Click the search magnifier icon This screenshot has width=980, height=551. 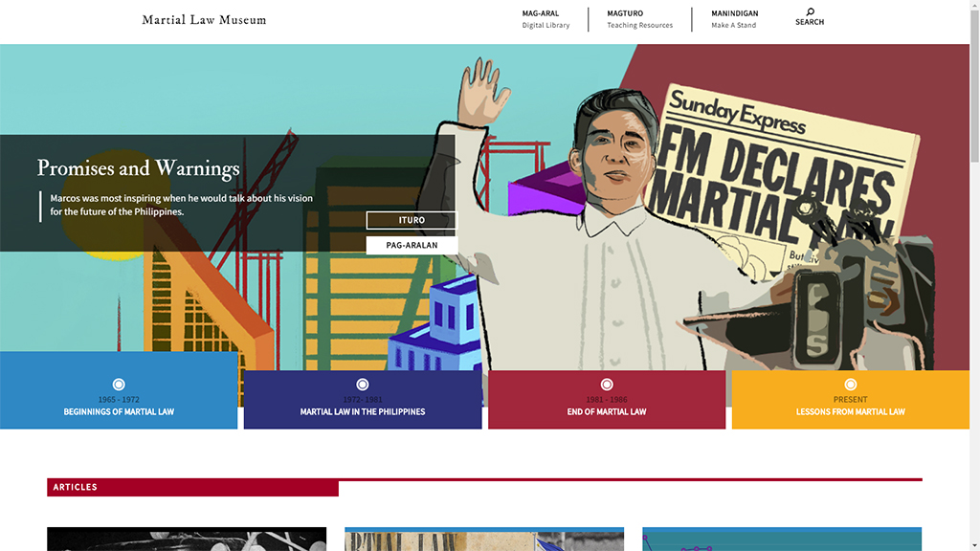coord(810,11)
